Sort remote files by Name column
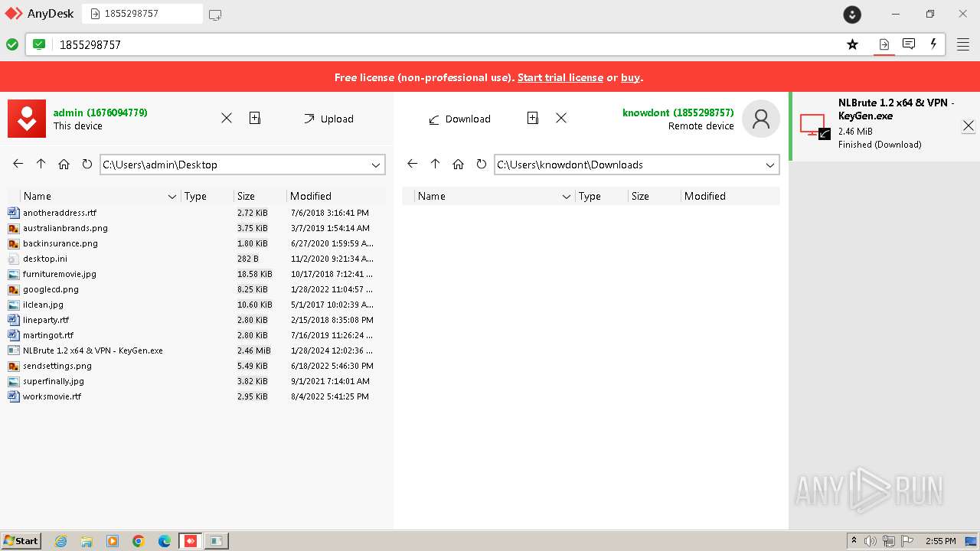The height and width of the screenshot is (551, 980). (x=494, y=196)
